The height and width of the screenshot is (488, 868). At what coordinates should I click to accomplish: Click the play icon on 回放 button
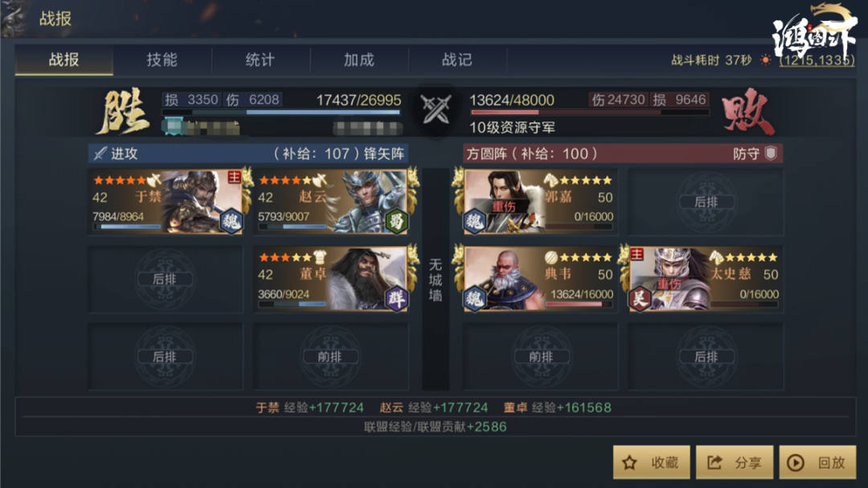796,462
